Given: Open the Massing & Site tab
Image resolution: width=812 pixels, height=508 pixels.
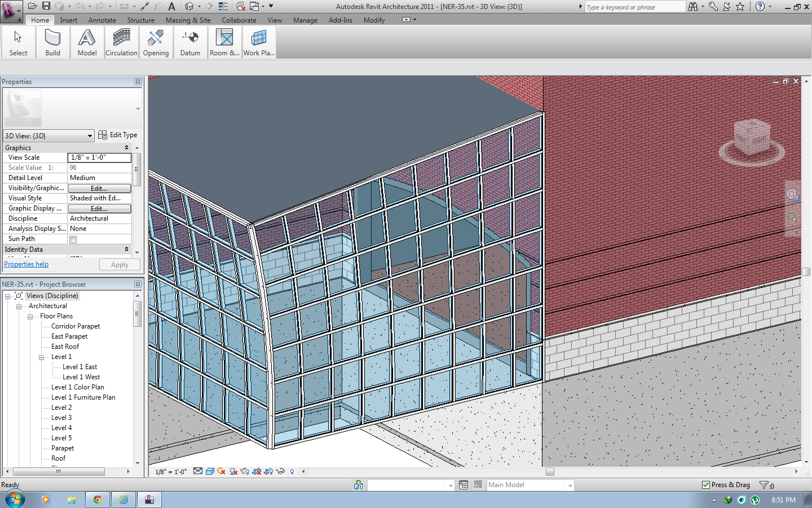Looking at the screenshot, I should [x=188, y=20].
